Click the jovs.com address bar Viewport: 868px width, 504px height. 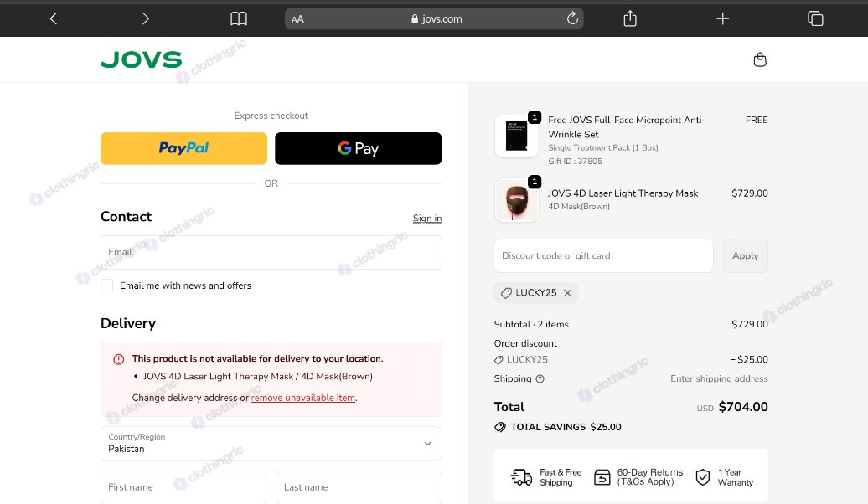[434, 18]
